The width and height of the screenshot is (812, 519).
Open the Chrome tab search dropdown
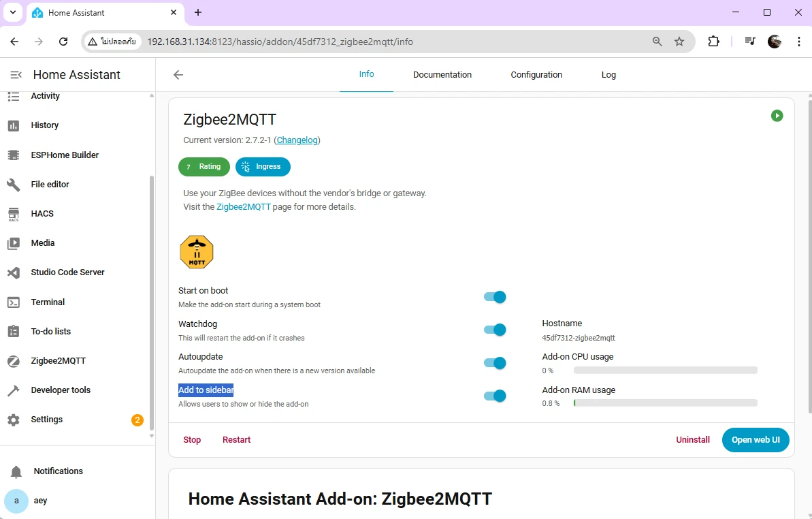coord(13,12)
